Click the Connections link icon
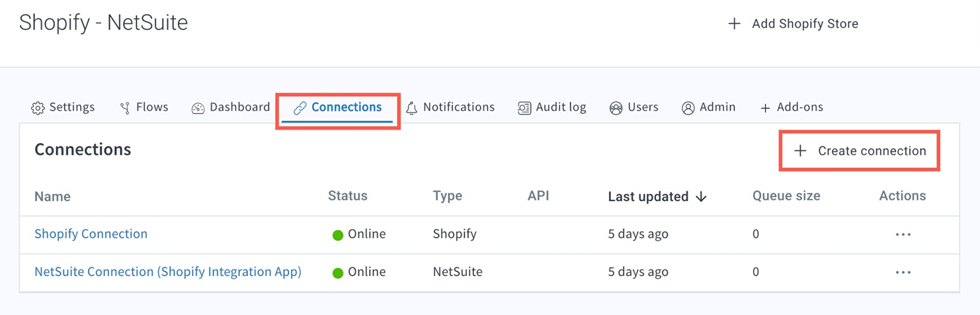This screenshot has height=315, width=980. (300, 108)
